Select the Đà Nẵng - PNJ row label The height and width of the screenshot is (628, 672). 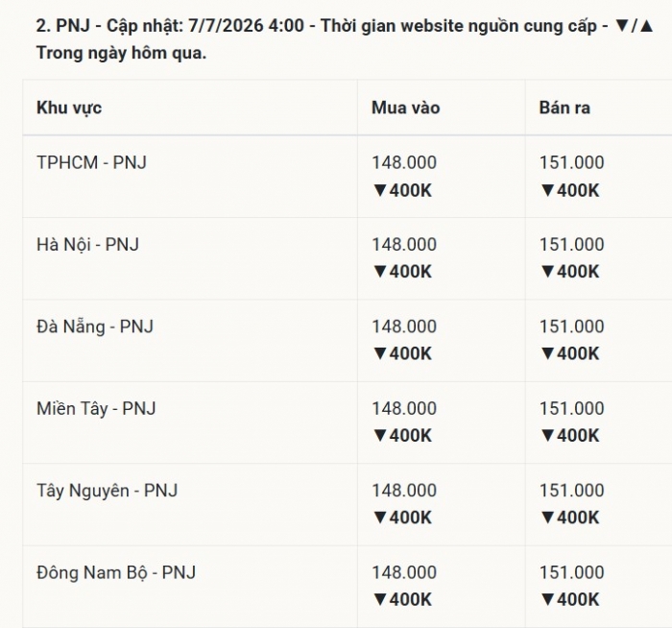click(95, 326)
